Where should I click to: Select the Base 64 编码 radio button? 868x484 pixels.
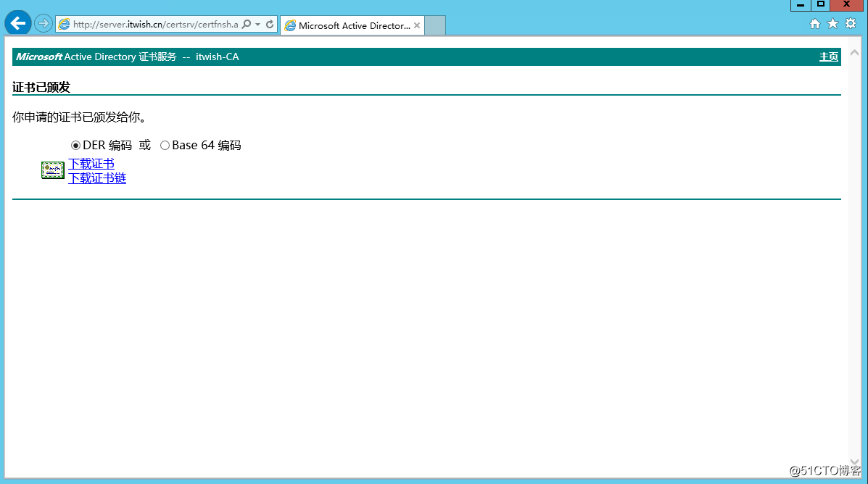(x=165, y=146)
